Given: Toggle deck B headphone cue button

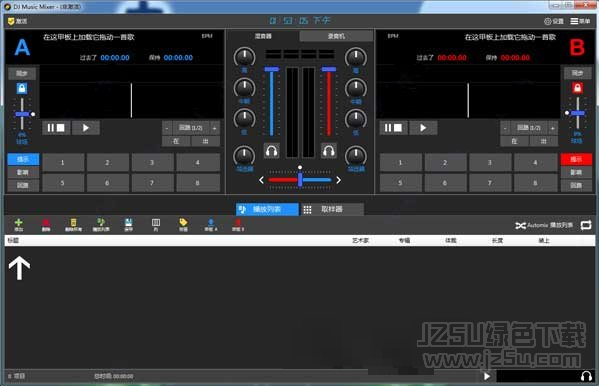Looking at the screenshot, I should pyautogui.click(x=329, y=151).
